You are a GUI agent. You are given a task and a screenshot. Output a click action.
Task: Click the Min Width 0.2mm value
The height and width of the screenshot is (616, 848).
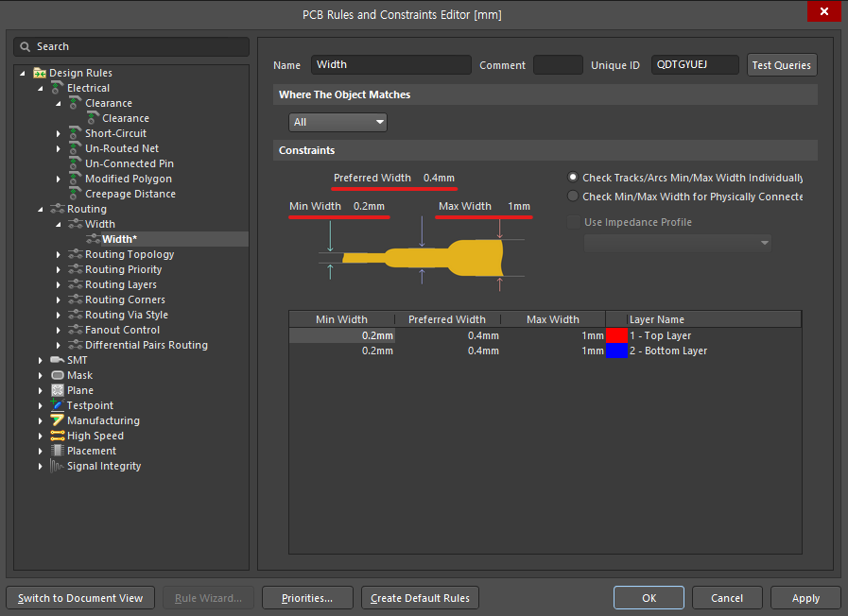point(369,206)
